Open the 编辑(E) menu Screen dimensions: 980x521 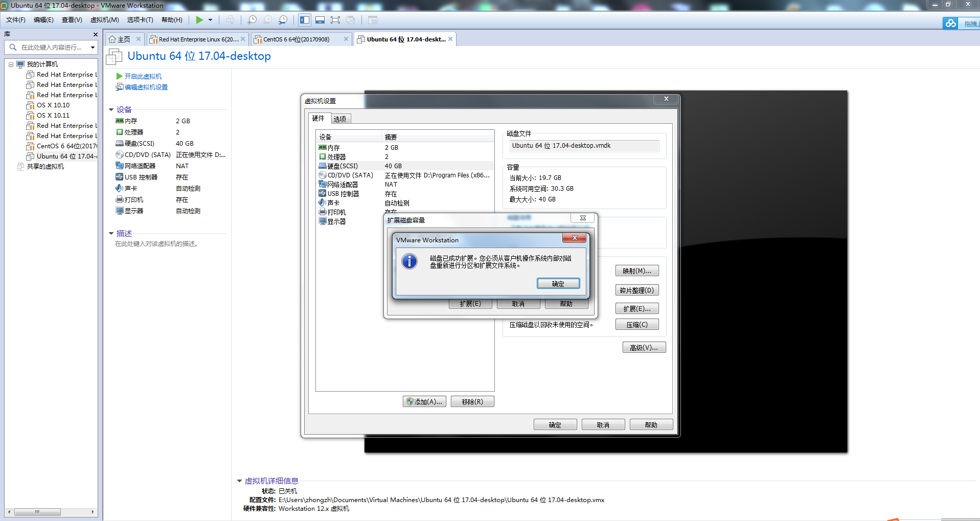pyautogui.click(x=43, y=20)
